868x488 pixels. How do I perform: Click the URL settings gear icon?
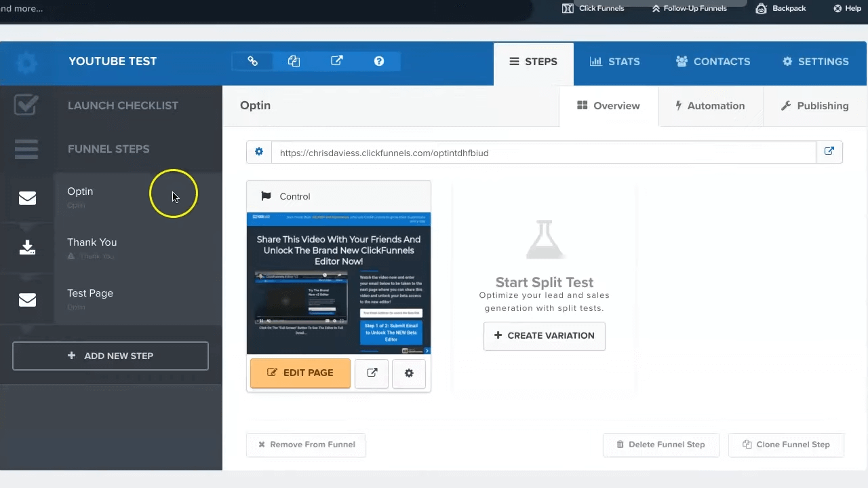coord(258,152)
